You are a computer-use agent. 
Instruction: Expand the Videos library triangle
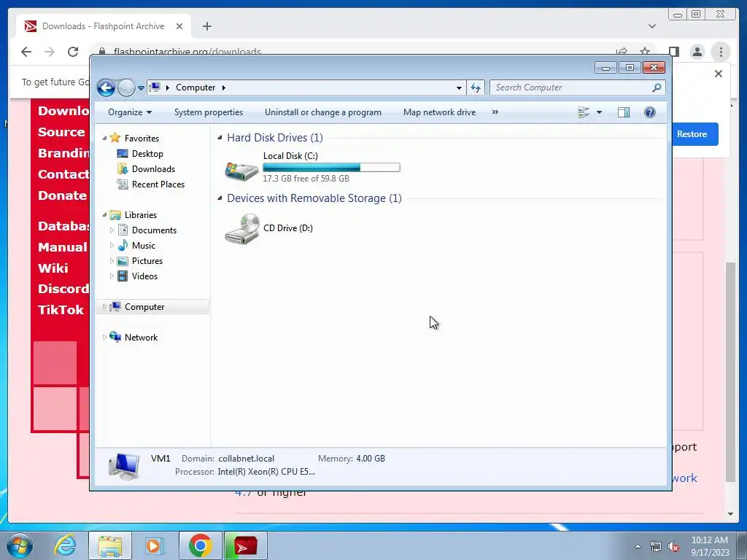pyautogui.click(x=112, y=276)
